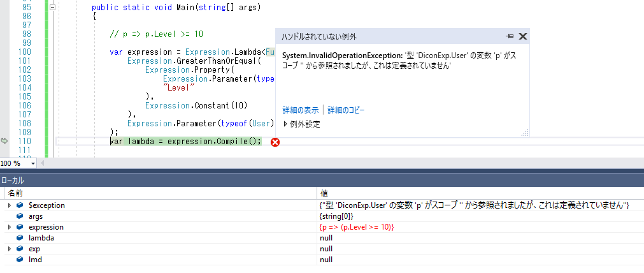
Task: Click the args variable cube icon
Action: [x=20, y=216]
